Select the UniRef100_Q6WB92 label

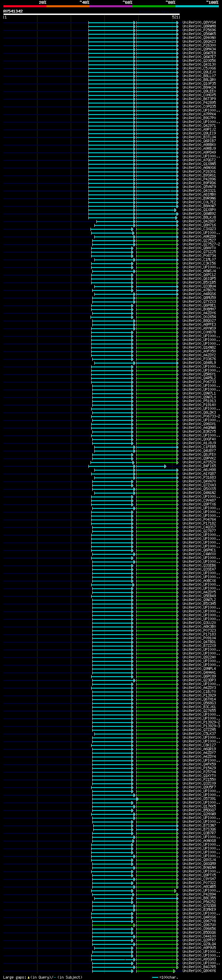(199, 214)
